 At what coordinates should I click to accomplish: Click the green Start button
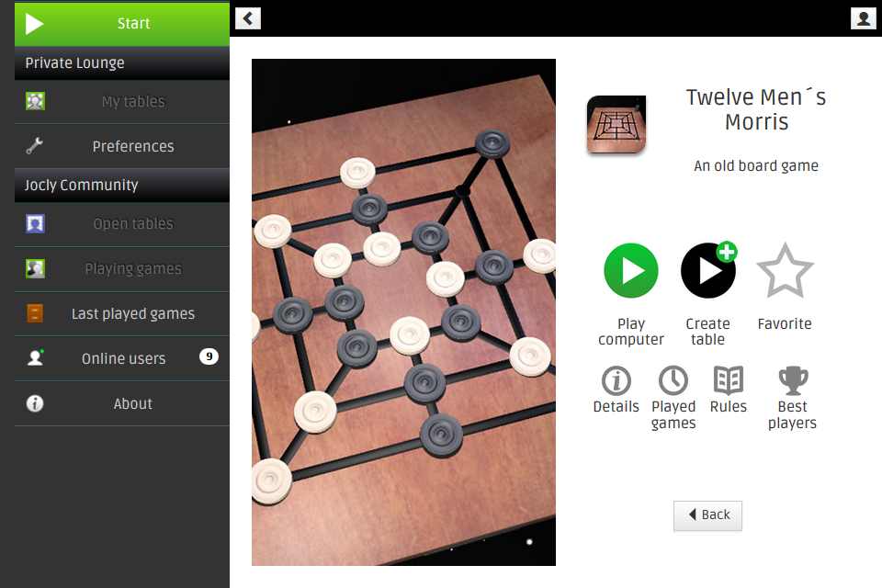pyautogui.click(x=122, y=24)
